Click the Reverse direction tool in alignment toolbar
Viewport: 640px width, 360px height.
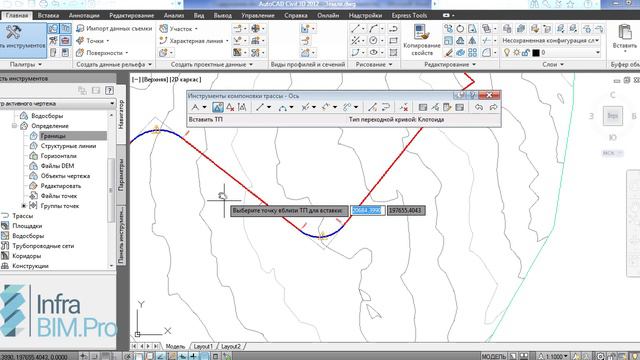click(x=385, y=107)
